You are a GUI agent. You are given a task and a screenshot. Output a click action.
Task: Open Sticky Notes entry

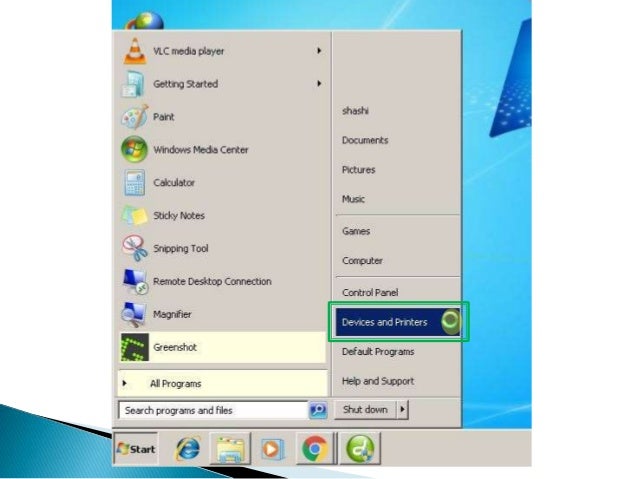click(x=223, y=216)
